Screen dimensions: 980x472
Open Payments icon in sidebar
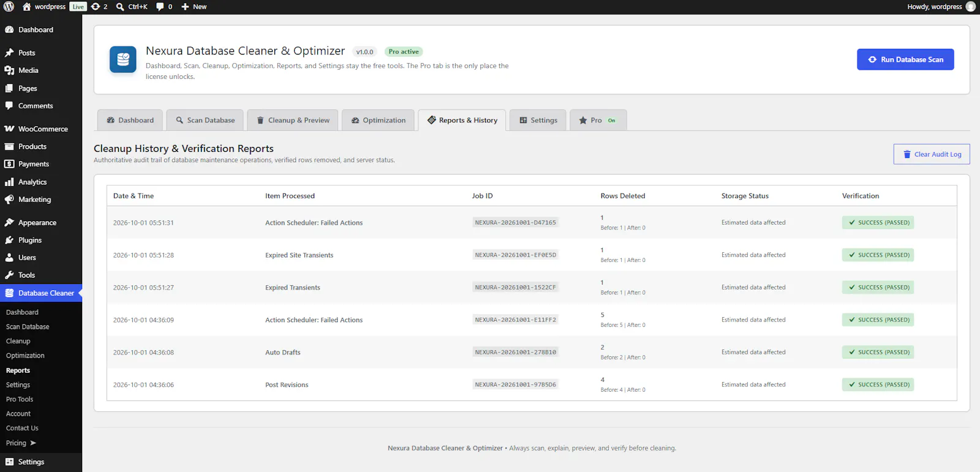coord(9,164)
